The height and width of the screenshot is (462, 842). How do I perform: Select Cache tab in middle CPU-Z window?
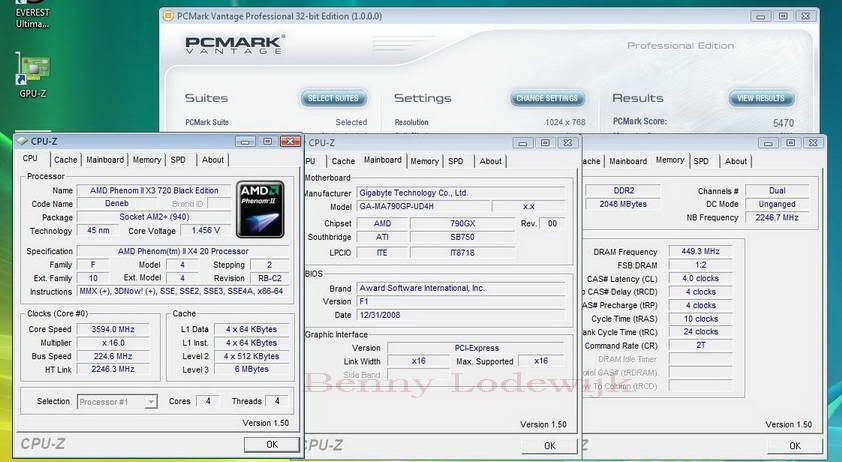pos(343,161)
